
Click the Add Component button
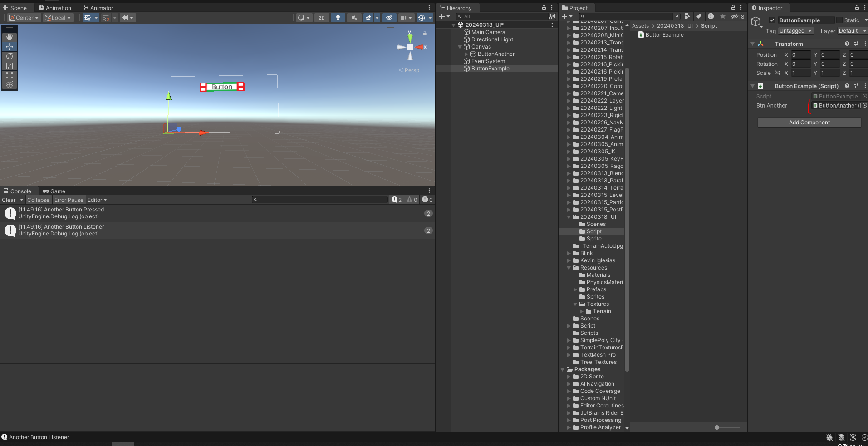click(809, 123)
